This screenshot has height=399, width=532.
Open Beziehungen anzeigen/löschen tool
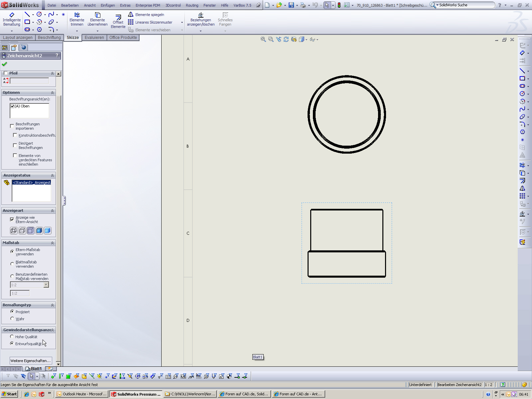[x=200, y=19]
